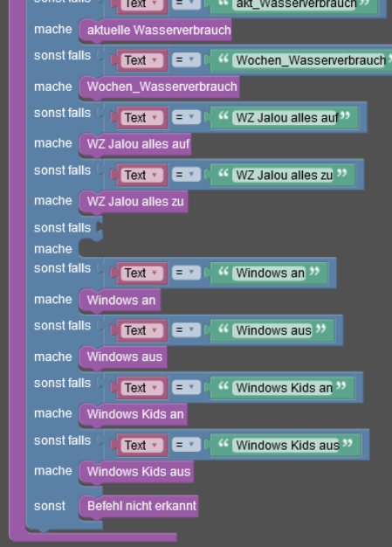
Task: Select the "Befehl nicht erkannt" function block
Action: point(139,506)
